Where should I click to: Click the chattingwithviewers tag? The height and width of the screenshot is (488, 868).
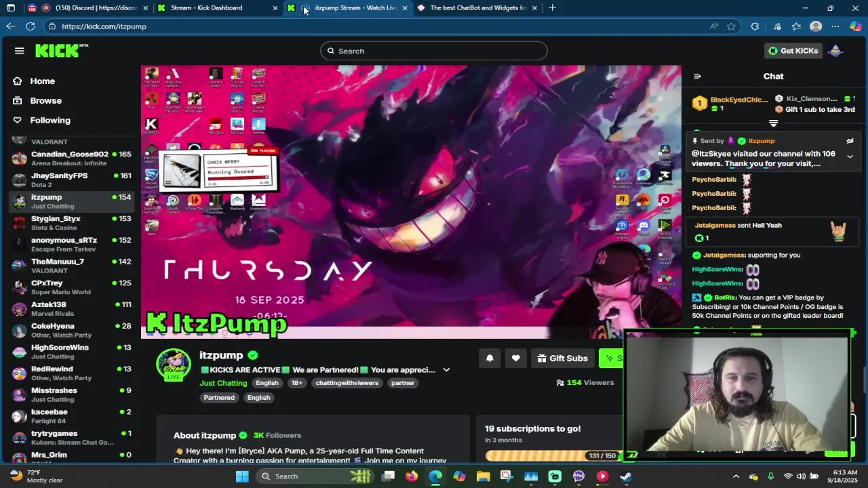pyautogui.click(x=347, y=383)
